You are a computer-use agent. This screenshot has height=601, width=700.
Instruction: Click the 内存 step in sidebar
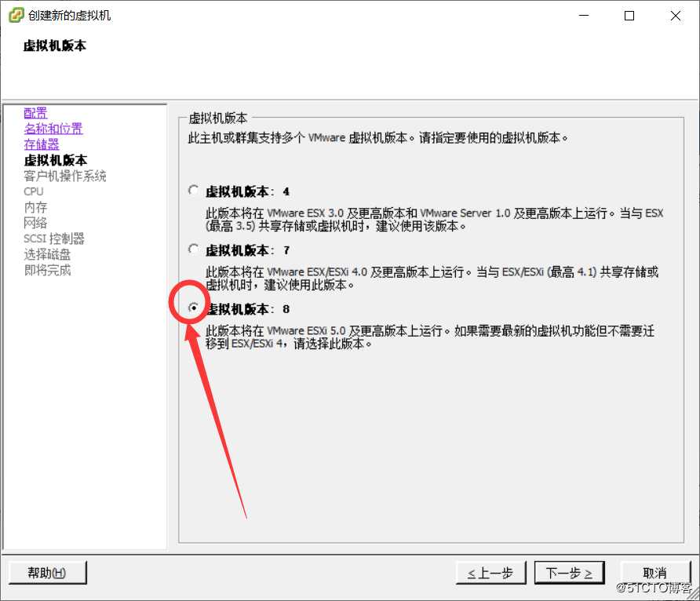(x=35, y=207)
